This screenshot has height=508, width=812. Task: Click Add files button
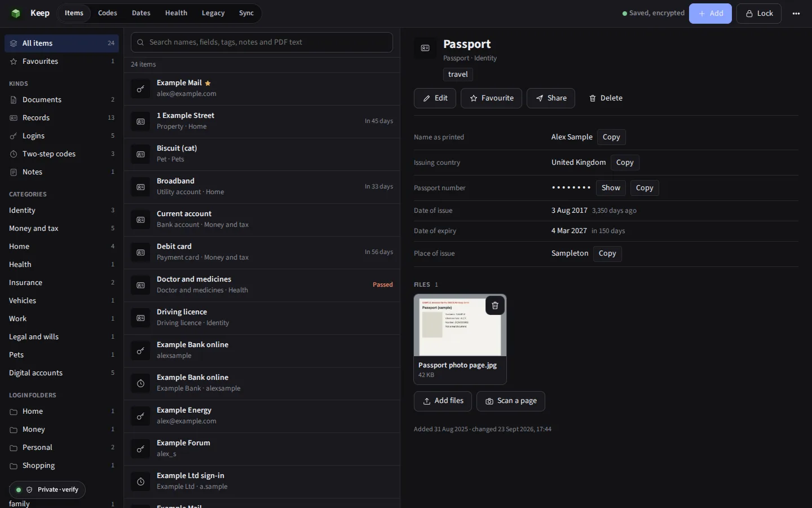click(443, 401)
